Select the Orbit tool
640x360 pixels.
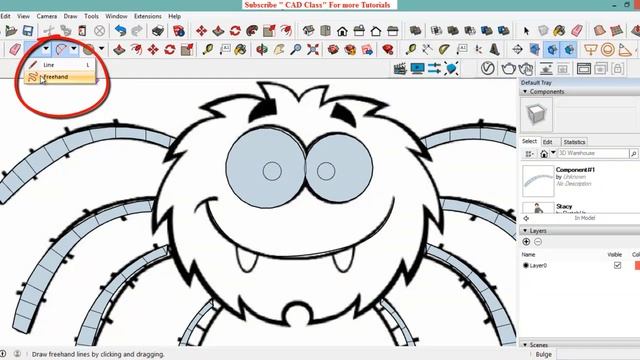coord(262,49)
